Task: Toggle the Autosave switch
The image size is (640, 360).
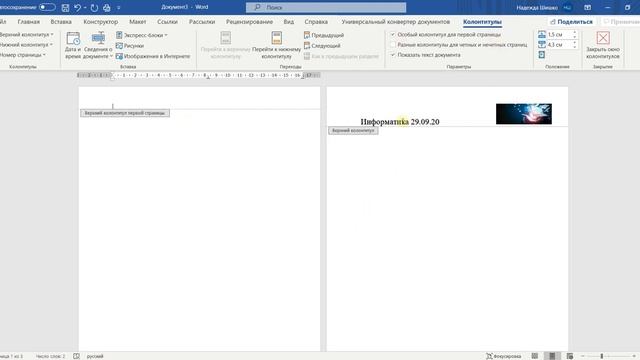Action: [47, 7]
